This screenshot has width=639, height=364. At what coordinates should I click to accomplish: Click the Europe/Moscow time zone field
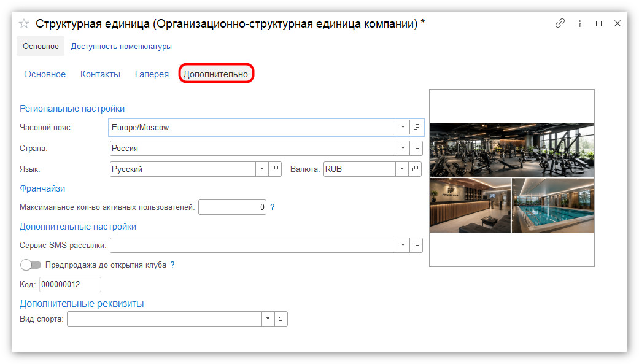[x=253, y=127]
